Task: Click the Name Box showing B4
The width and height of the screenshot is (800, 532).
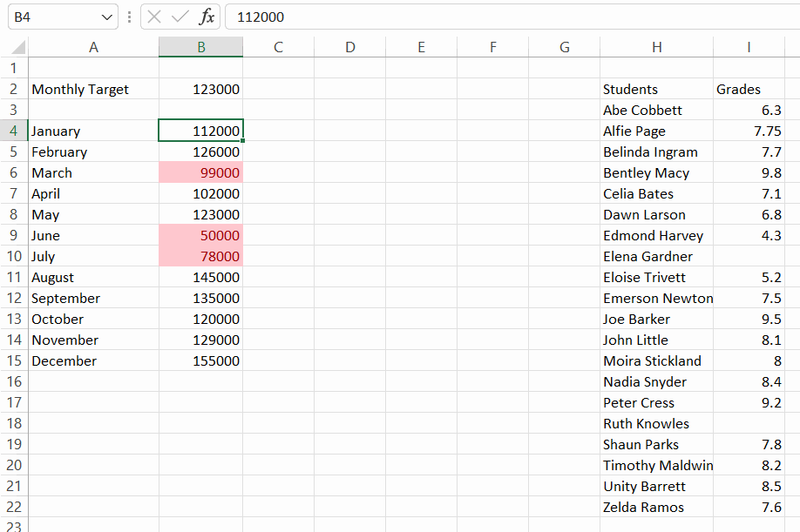Action: pos(63,17)
